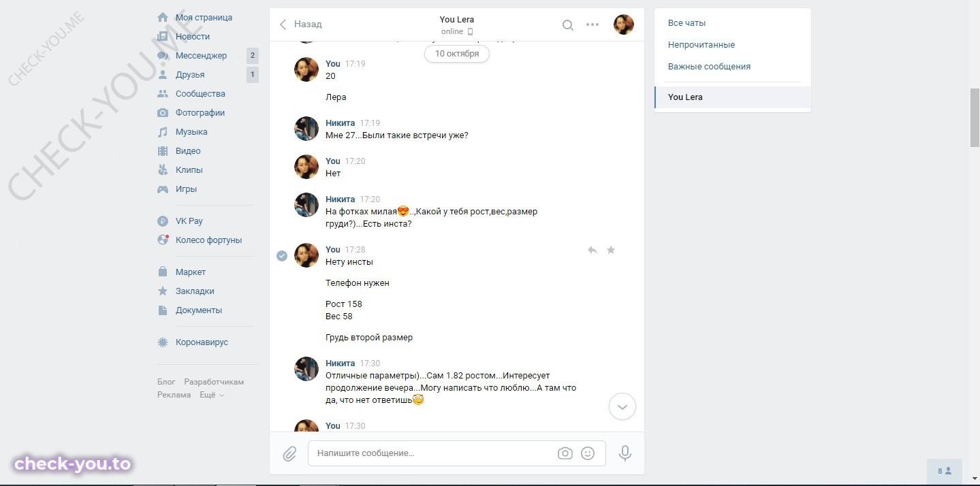Click the Видео film icon
The image size is (980, 486).
163,150
